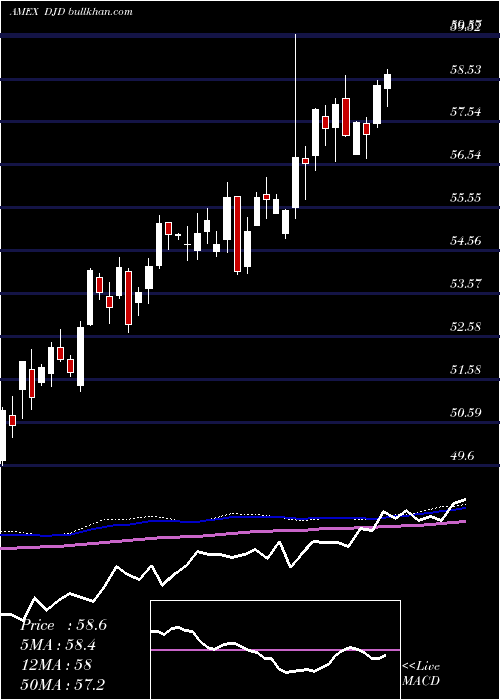Image resolution: width=500 pixels, height=700 pixels.
Task: Click the 51.58 price axis label
Action: click(466, 370)
